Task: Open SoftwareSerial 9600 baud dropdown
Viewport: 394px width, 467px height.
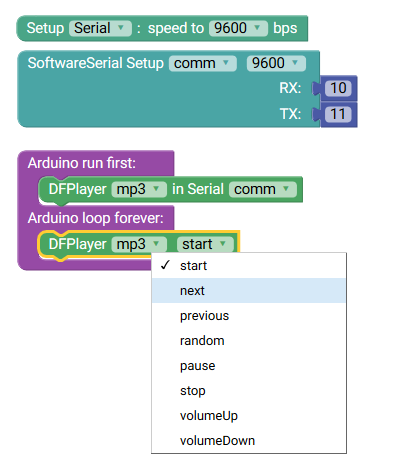Action: click(276, 63)
